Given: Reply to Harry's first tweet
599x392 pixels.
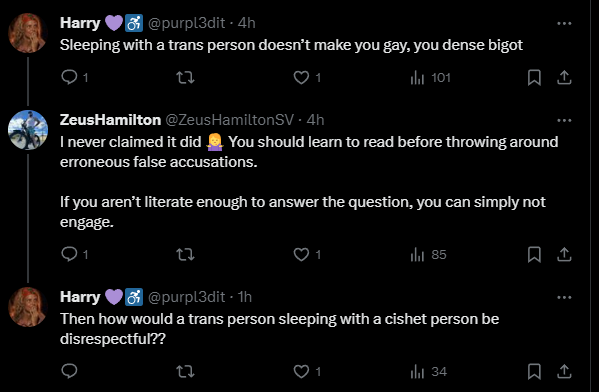Looking at the screenshot, I should (70, 78).
